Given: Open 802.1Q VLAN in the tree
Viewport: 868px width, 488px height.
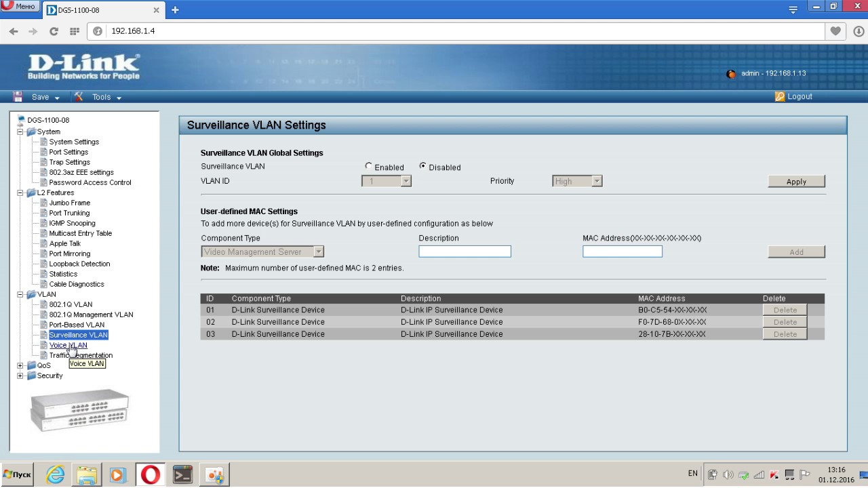Looking at the screenshot, I should point(71,304).
